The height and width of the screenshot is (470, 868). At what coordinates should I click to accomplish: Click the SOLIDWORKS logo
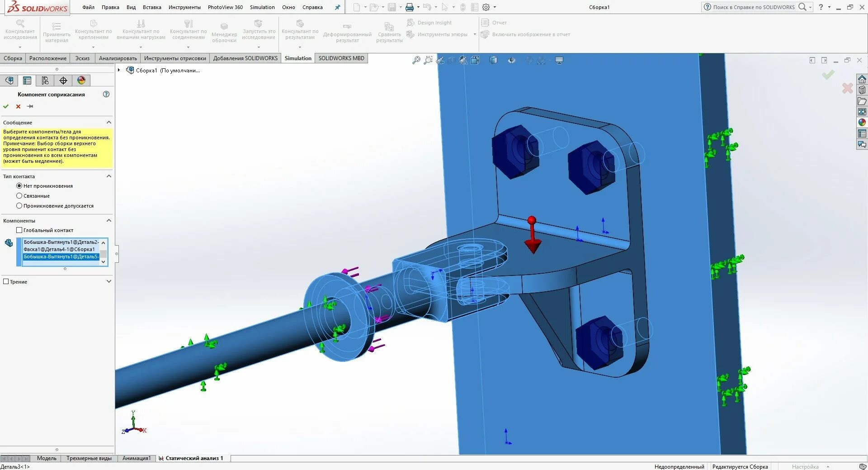coord(37,7)
